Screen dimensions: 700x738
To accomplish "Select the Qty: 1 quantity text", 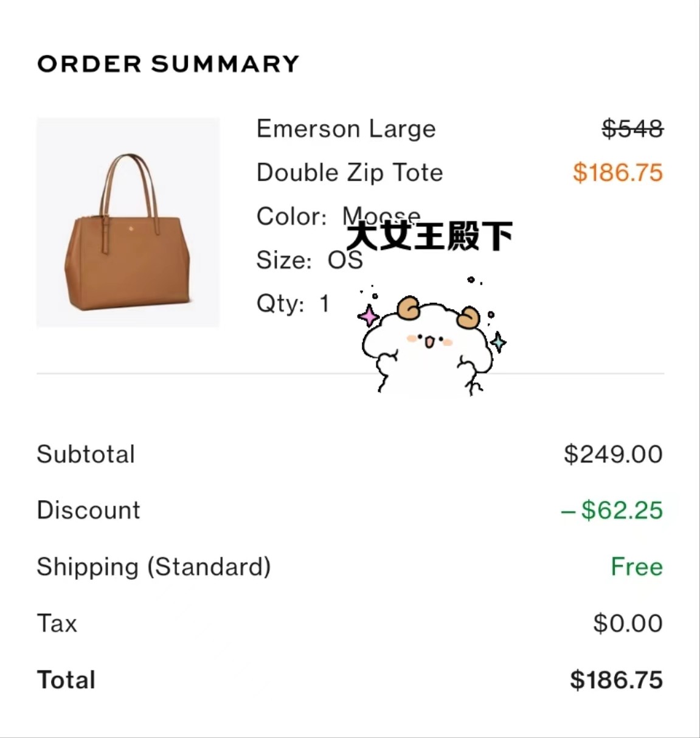I will pyautogui.click(x=293, y=303).
